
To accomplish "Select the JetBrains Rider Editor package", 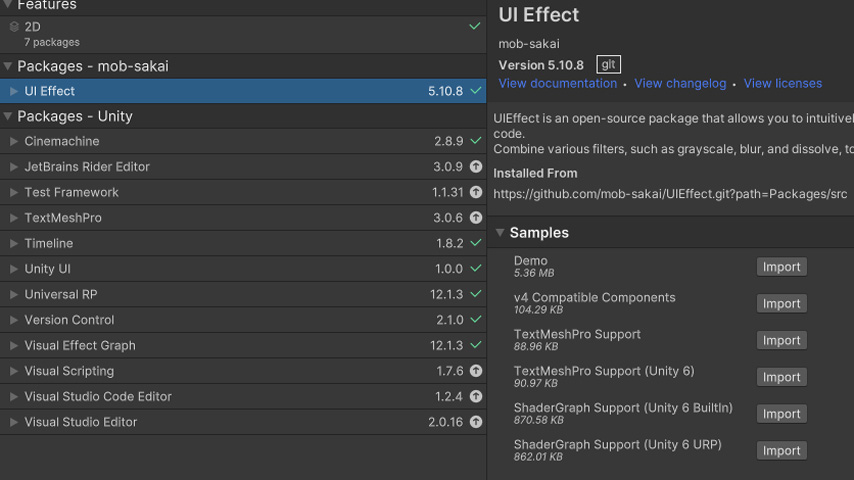I will point(243,167).
